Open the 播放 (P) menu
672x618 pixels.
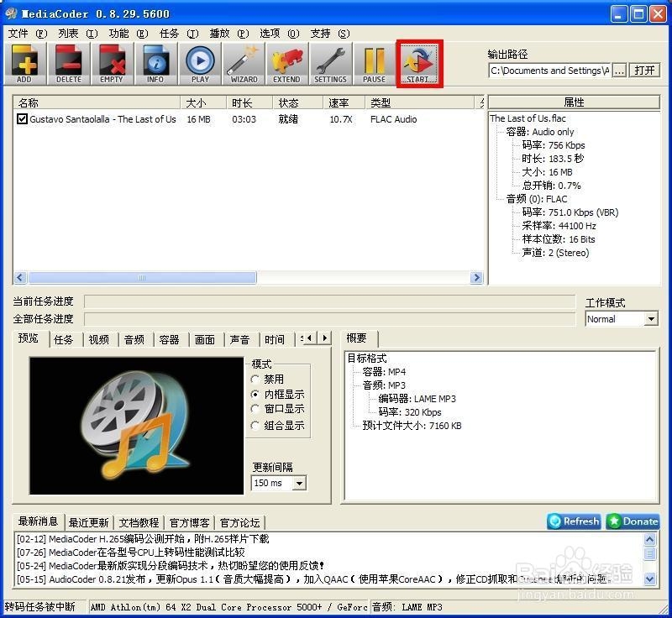click(228, 34)
